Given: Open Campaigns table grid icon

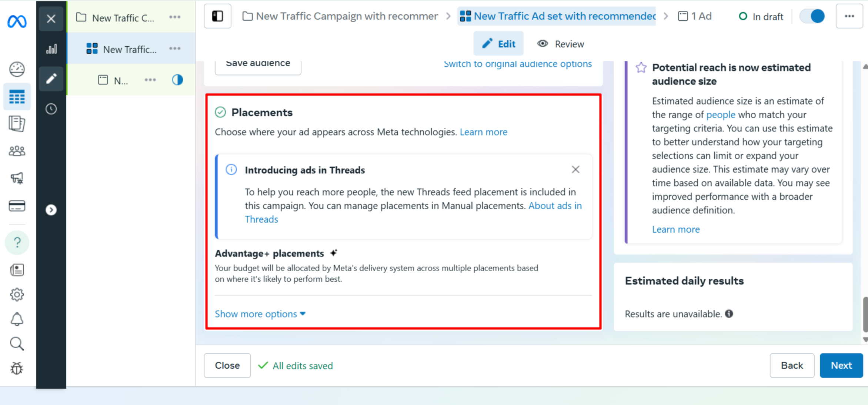Looking at the screenshot, I should (17, 97).
